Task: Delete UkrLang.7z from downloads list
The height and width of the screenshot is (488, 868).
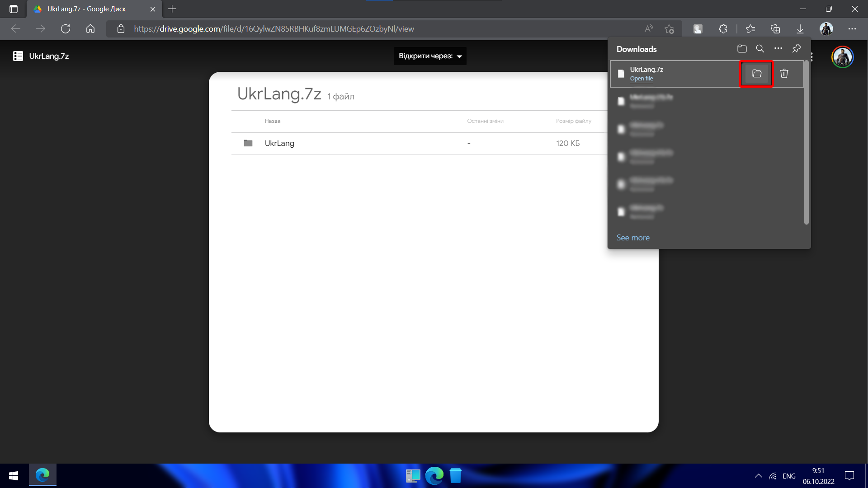Action: pos(784,74)
